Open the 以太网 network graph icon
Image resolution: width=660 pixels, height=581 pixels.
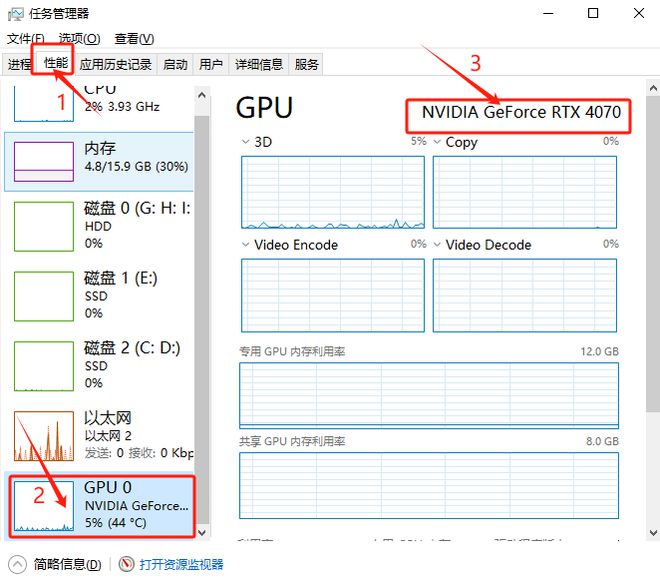[44, 436]
